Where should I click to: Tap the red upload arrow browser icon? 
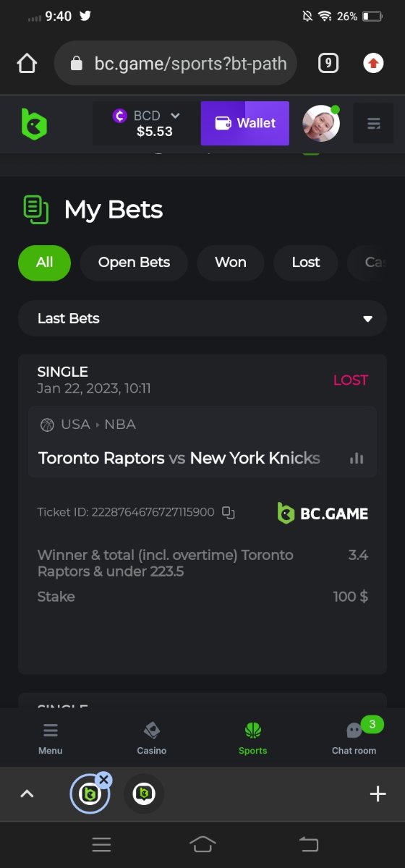coord(373,64)
